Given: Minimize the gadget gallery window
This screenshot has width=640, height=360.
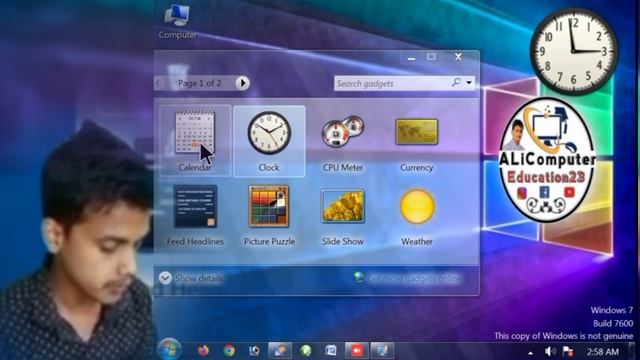Looking at the screenshot, I should pyautogui.click(x=411, y=58).
